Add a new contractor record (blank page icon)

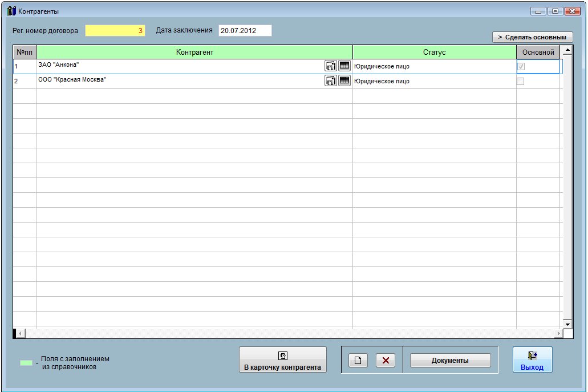pos(358,361)
